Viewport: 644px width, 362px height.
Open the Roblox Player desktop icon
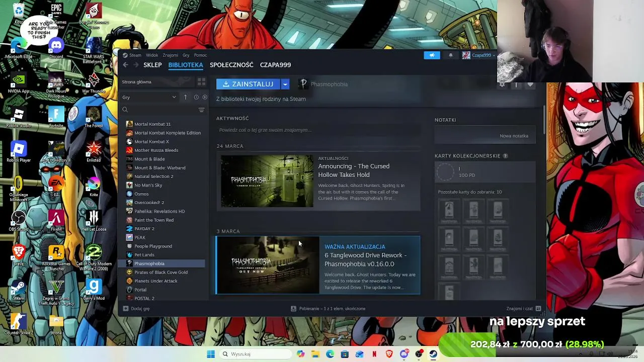click(x=19, y=151)
